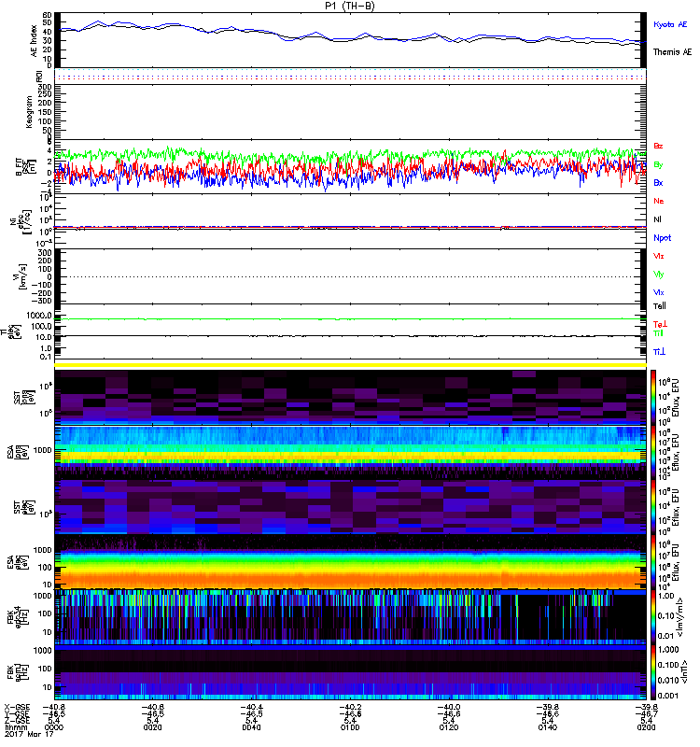
Task: Click the plot title 'P1 (TH-B)'
Action: pos(349,6)
